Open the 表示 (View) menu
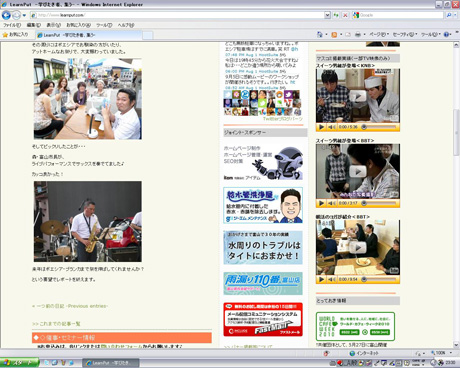 point(53,25)
